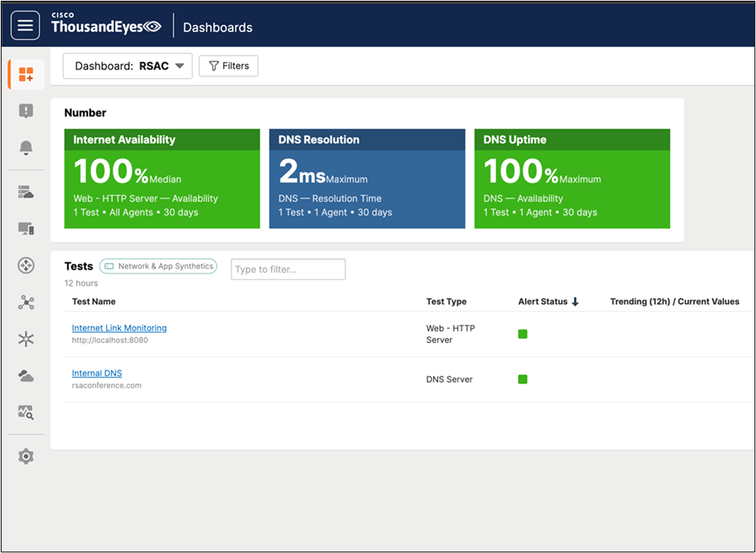Click the 100% Median value

point(128,172)
